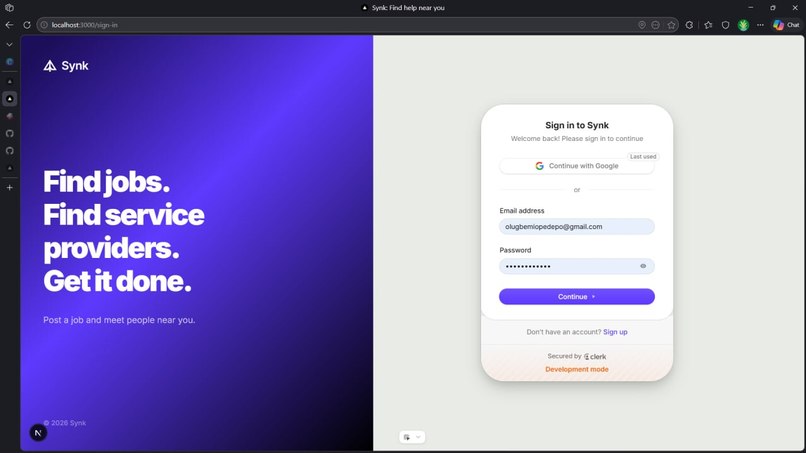
Task: Click Continue with Google button
Action: pyautogui.click(x=577, y=166)
